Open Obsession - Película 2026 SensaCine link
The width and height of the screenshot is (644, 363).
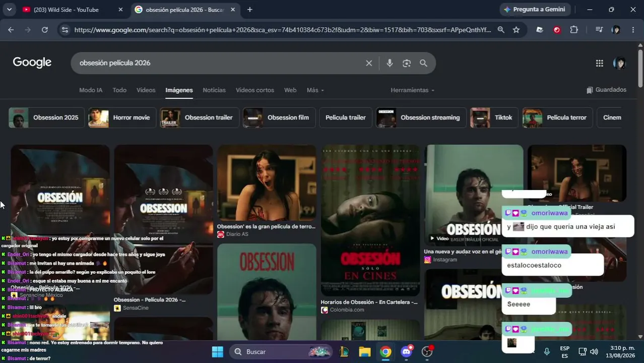[150, 299]
